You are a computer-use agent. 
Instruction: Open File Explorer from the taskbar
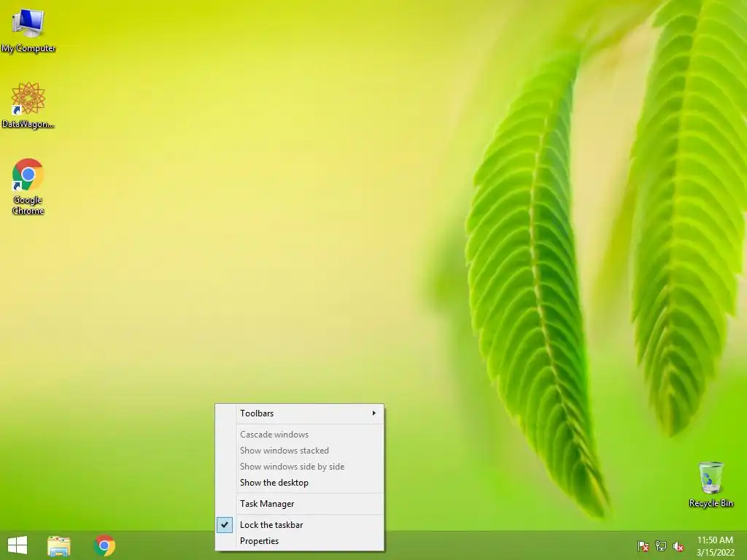[59, 545]
